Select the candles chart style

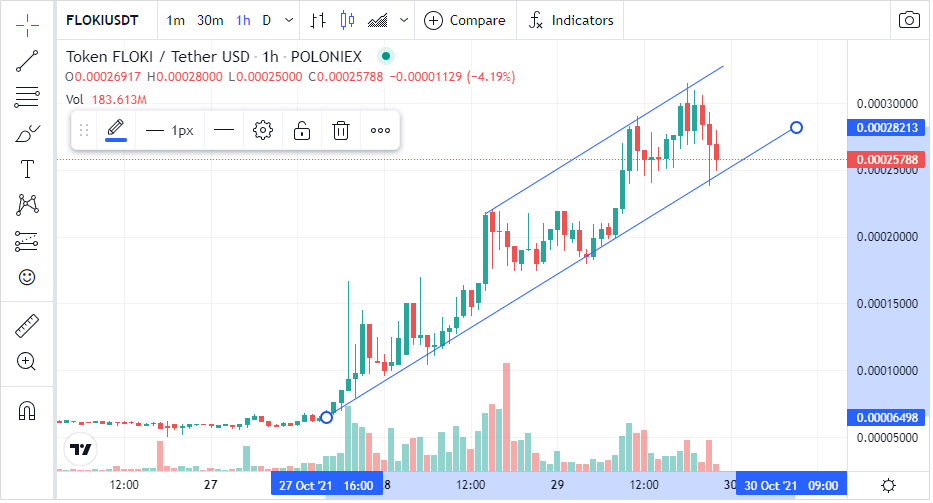coord(347,20)
